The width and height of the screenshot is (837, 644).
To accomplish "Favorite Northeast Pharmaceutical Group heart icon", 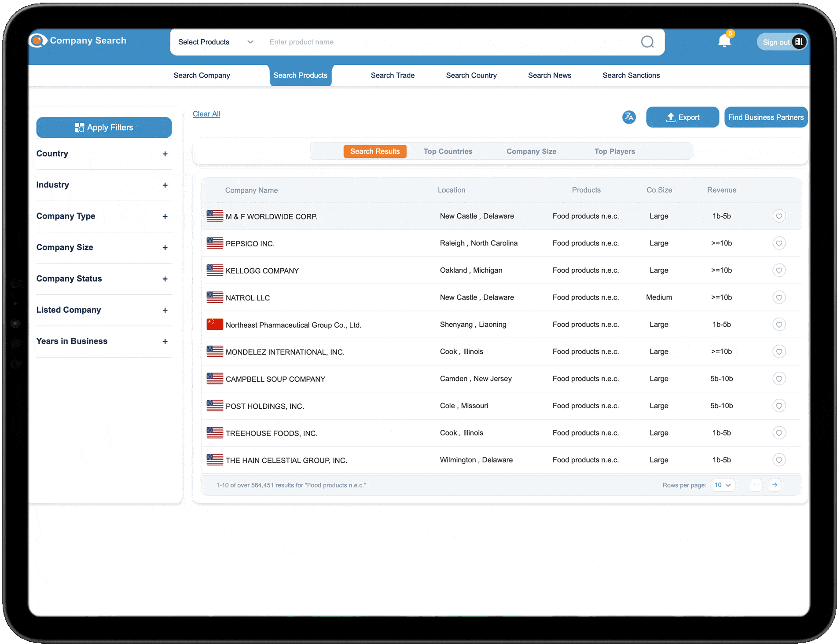I will coord(779,325).
